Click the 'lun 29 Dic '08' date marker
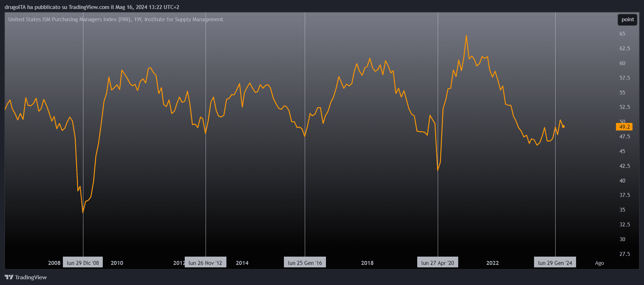The width and height of the screenshot is (644, 285). point(83,263)
